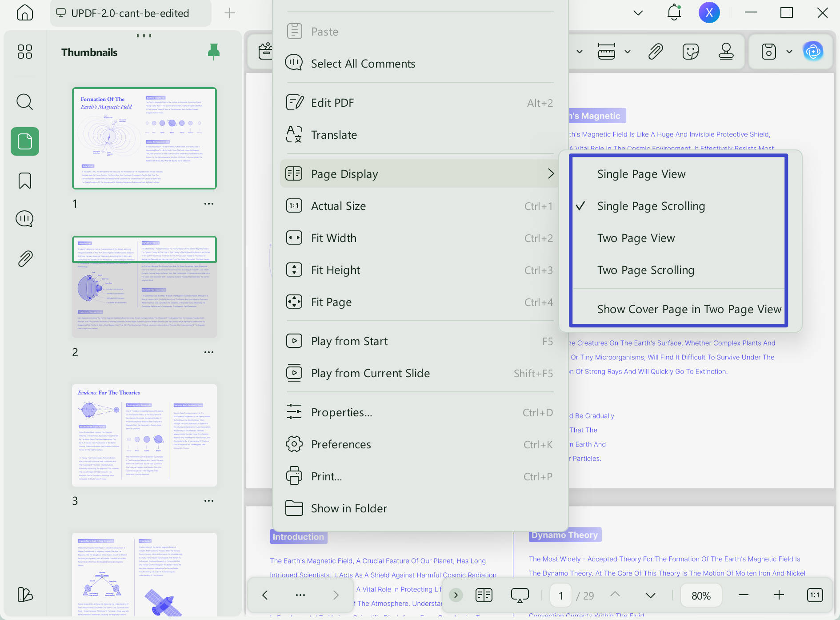
Task: Open the bookmarks panel icon
Action: (25, 181)
